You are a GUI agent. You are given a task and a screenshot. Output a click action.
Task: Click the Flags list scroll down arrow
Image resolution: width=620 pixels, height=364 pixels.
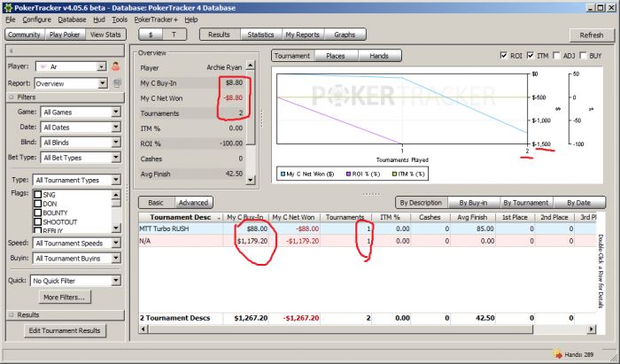(116, 228)
